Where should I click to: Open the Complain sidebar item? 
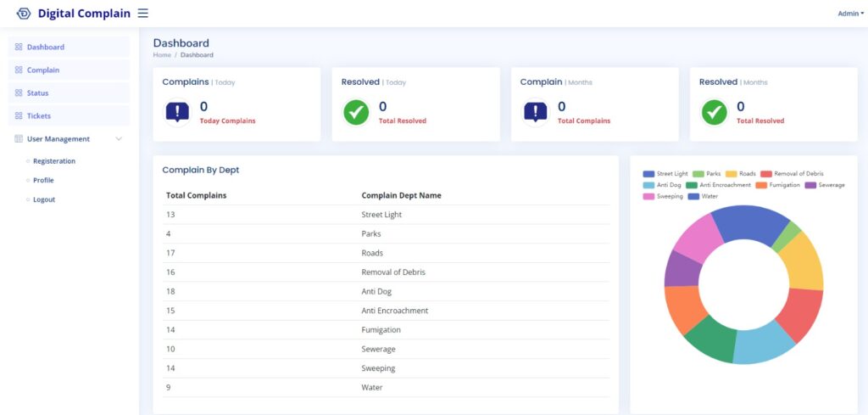coord(69,70)
